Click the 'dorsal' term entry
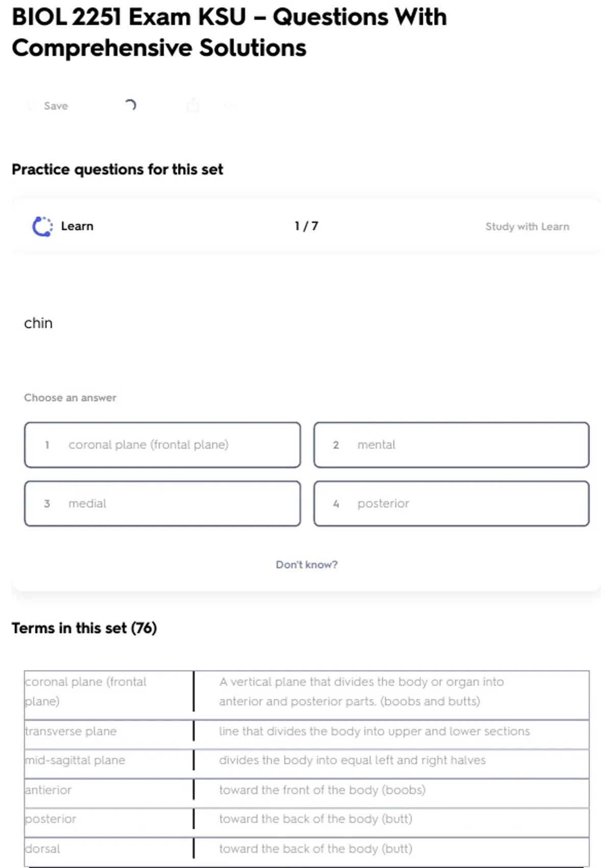The image size is (613, 868). click(x=43, y=849)
